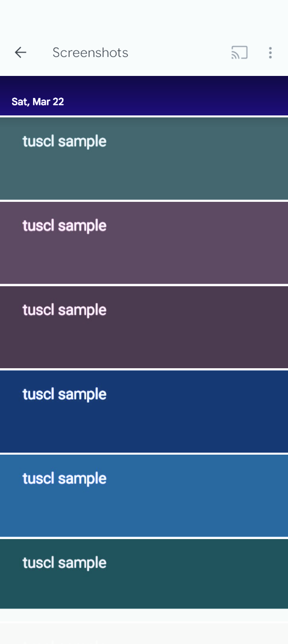Image resolution: width=288 pixels, height=644 pixels.
Task: Open the dark plum tuscl sample screenshot
Action: click(x=144, y=327)
